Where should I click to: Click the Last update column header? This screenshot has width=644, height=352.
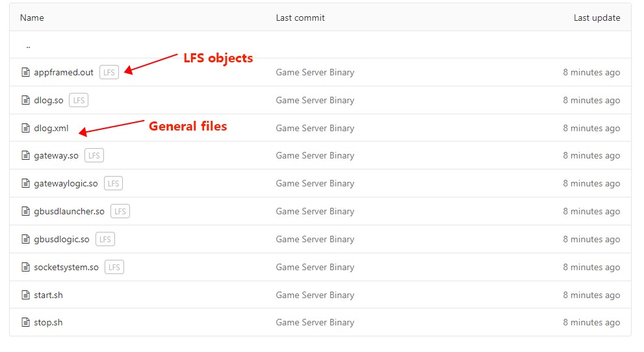click(x=597, y=18)
